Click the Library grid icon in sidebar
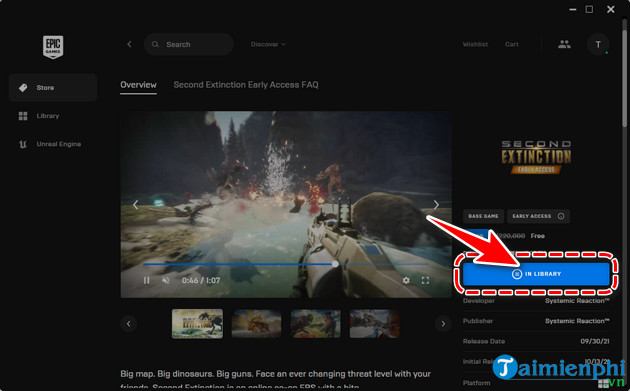Image resolution: width=630 pixels, height=391 pixels. [23, 116]
